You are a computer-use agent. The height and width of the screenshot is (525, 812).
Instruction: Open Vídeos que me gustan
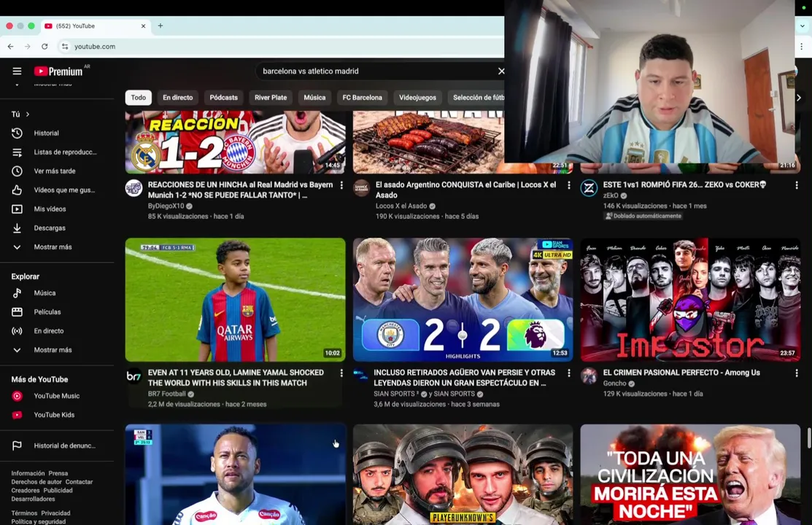click(57, 190)
